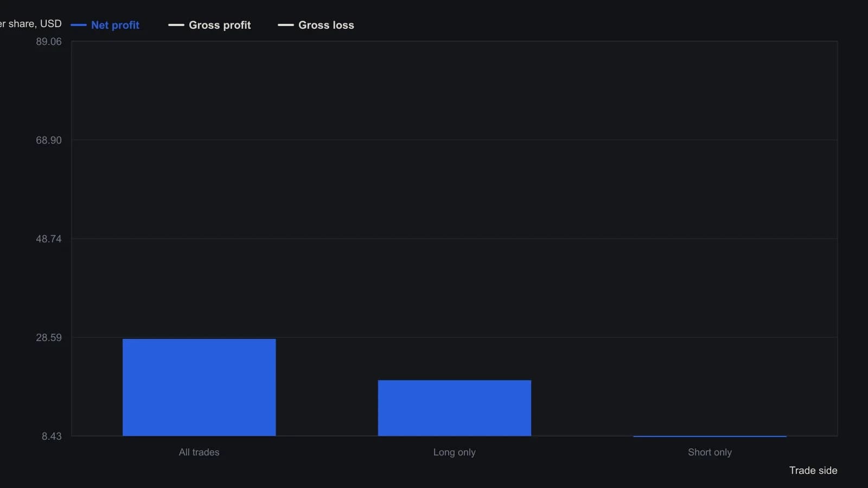Select the All trades net profit bar
868x488 pixels.
coord(199,387)
